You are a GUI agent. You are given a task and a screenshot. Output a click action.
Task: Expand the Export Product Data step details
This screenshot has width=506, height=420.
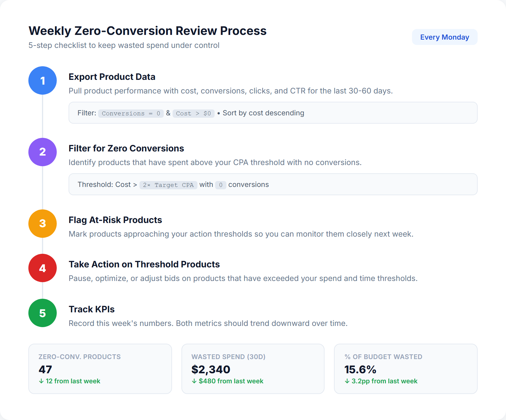(112, 77)
